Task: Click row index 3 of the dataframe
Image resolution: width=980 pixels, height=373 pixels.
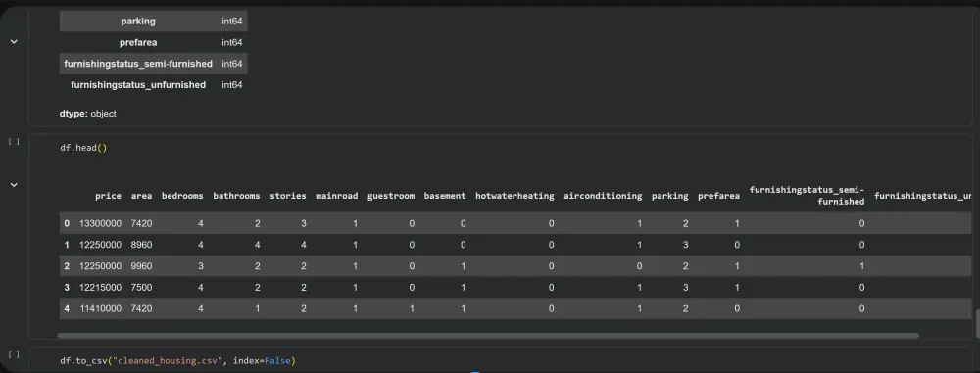Action: pyautogui.click(x=67, y=288)
